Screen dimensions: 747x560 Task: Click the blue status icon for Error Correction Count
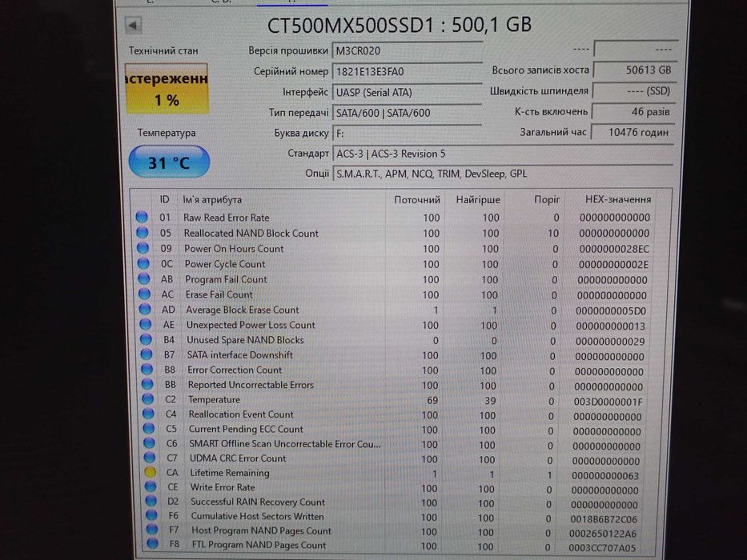pyautogui.click(x=147, y=369)
